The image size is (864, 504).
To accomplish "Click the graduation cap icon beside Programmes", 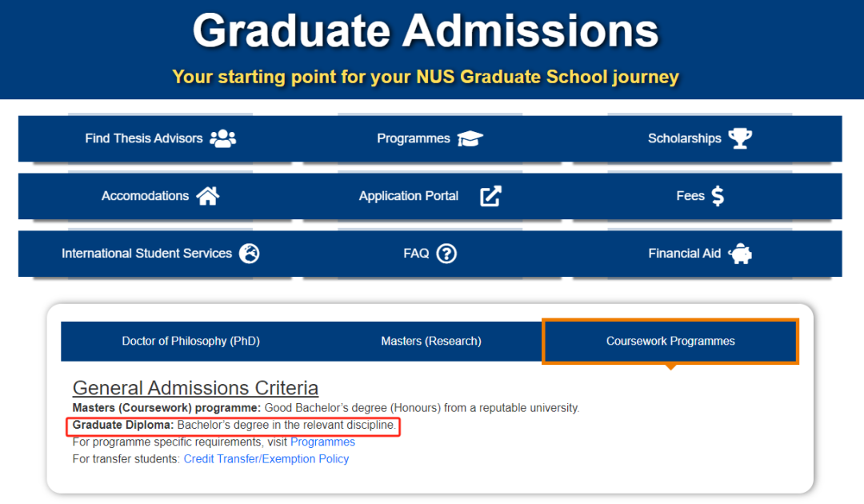I will (x=470, y=139).
